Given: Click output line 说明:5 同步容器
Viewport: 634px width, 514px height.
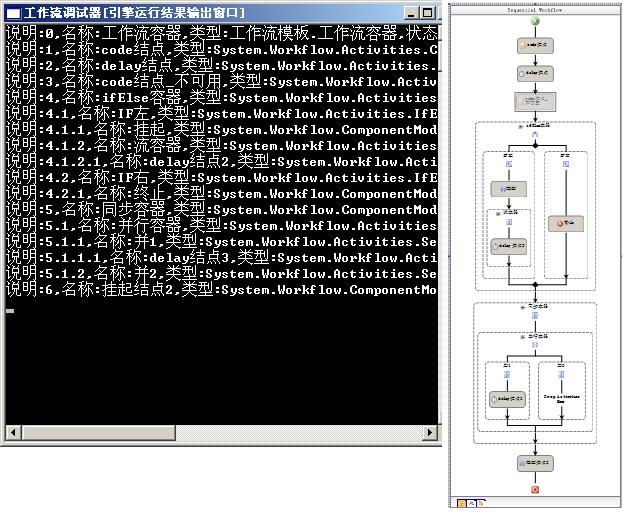Looking at the screenshot, I should point(222,210).
